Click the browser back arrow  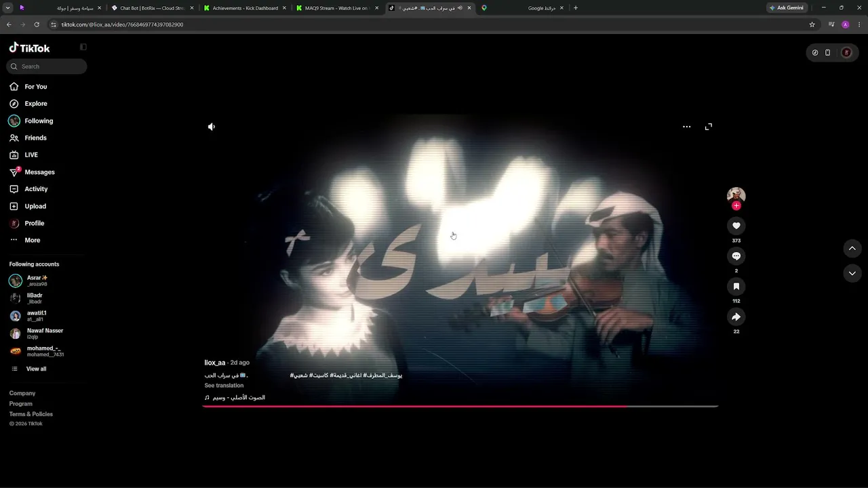(x=9, y=24)
